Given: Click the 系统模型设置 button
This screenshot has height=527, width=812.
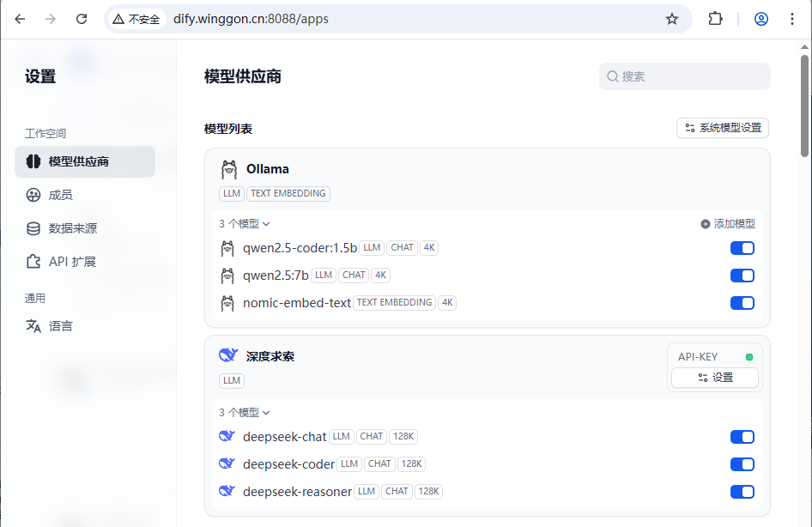Looking at the screenshot, I should [723, 128].
